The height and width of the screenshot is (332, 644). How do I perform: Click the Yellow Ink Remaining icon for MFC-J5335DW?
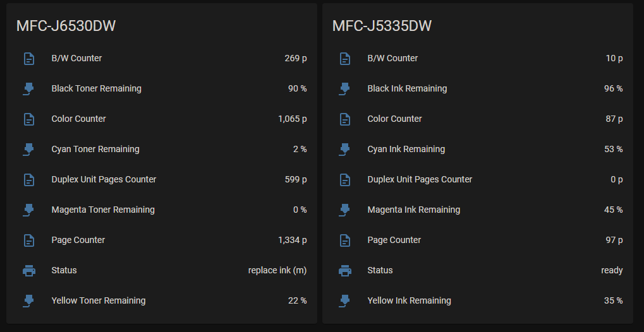(x=344, y=301)
